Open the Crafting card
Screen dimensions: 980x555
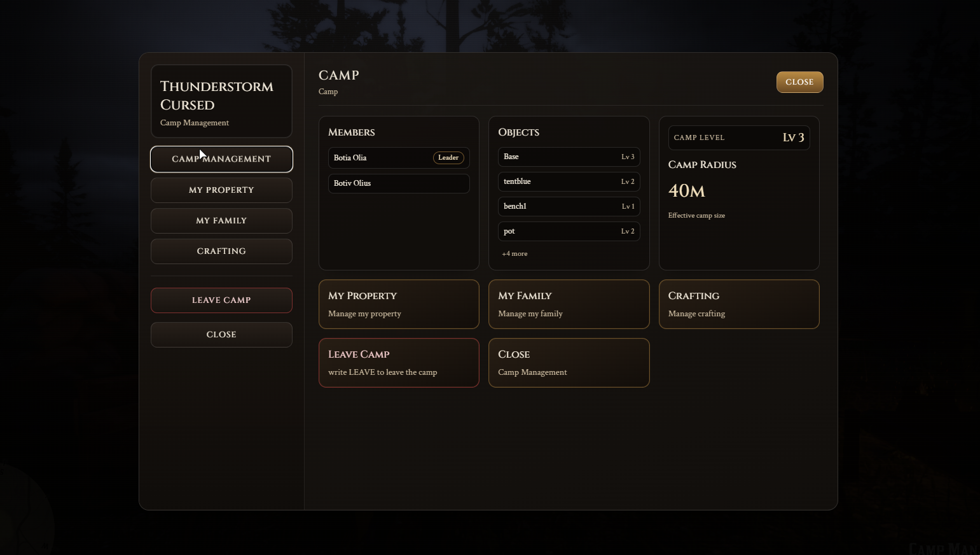[x=739, y=304]
